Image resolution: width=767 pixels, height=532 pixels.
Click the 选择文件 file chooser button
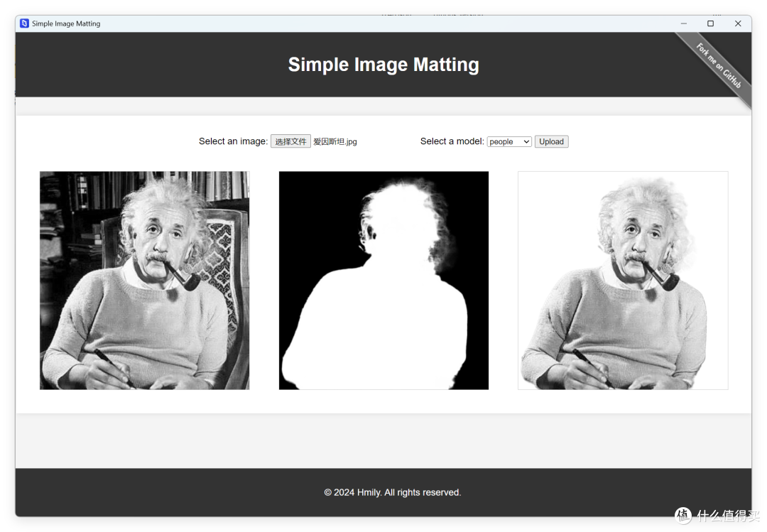(x=290, y=141)
